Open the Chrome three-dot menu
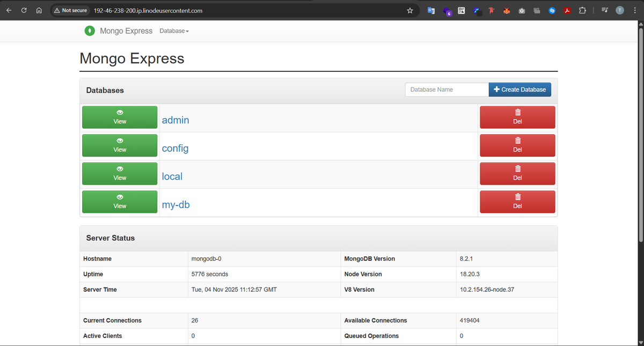644x346 pixels. [x=635, y=10]
